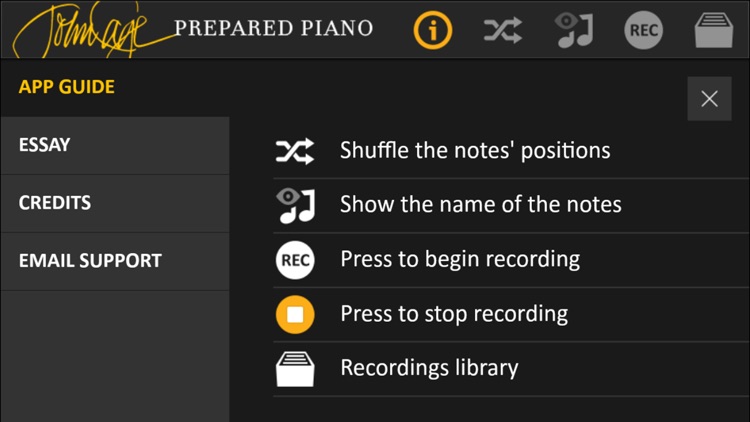This screenshot has height=422, width=750.
Task: Tap the shuffle icon in the toolbar
Action: 502,30
